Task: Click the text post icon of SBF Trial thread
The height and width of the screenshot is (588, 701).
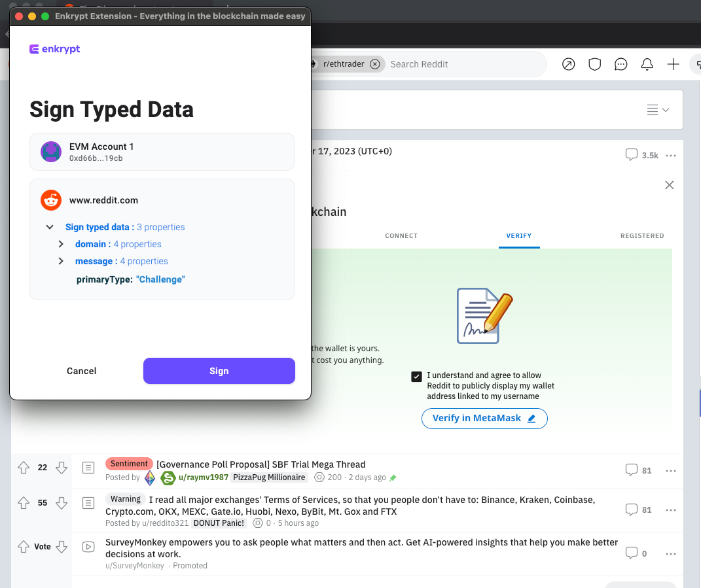Action: click(88, 468)
